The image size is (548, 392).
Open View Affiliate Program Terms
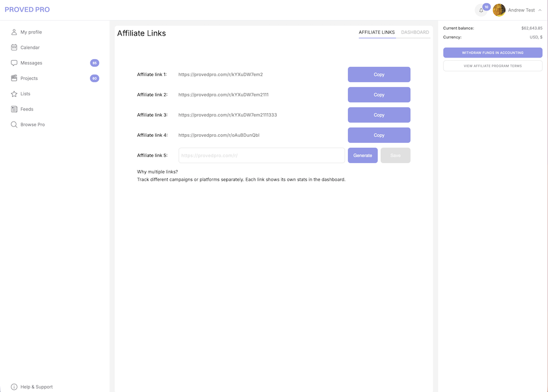(492, 65)
